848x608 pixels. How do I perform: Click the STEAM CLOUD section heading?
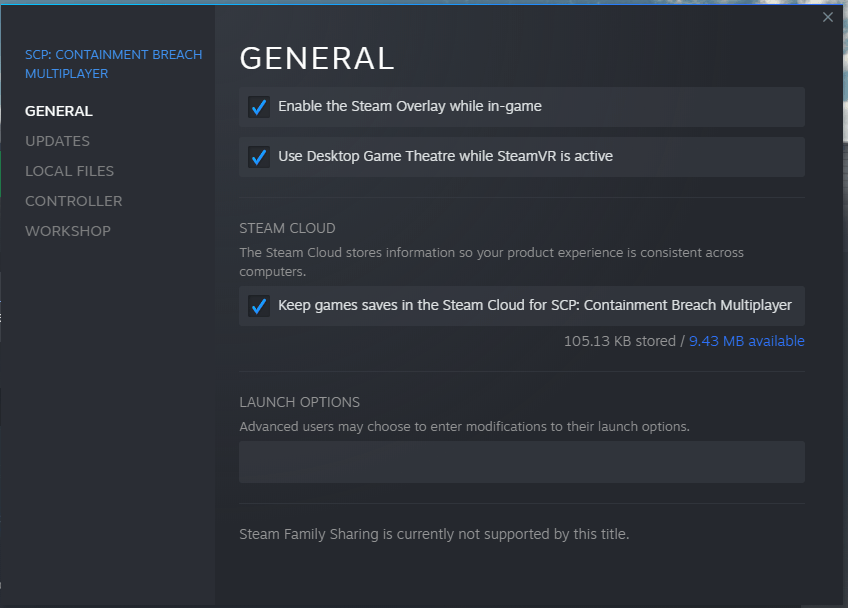coord(287,228)
